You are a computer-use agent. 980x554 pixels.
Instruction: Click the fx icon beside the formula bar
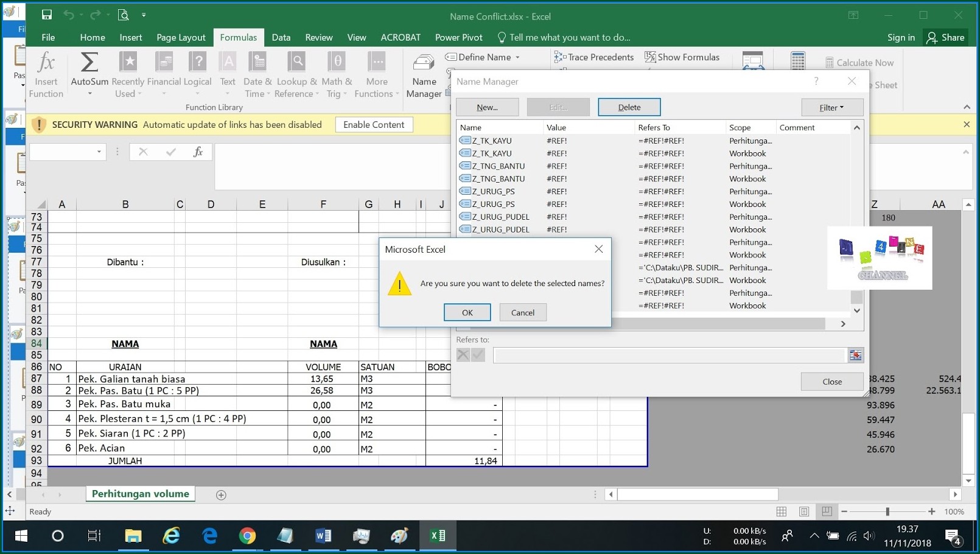(x=198, y=152)
